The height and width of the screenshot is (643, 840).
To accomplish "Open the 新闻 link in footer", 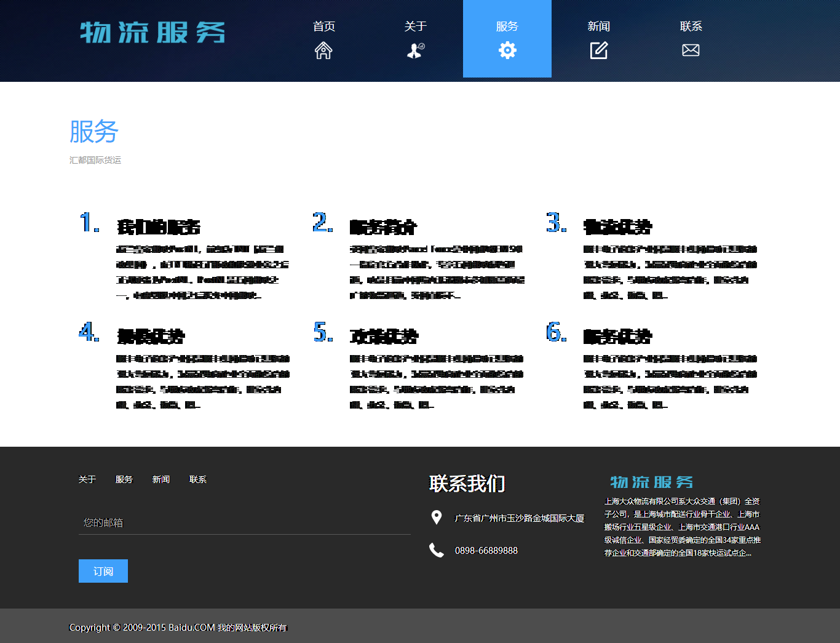I will tap(161, 479).
